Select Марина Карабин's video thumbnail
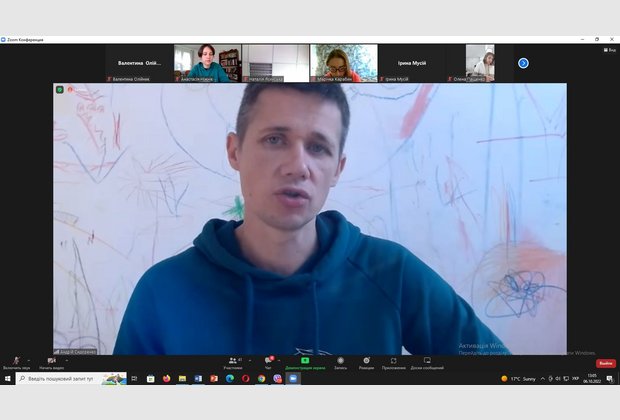The height and width of the screenshot is (420, 620). pos(344,62)
